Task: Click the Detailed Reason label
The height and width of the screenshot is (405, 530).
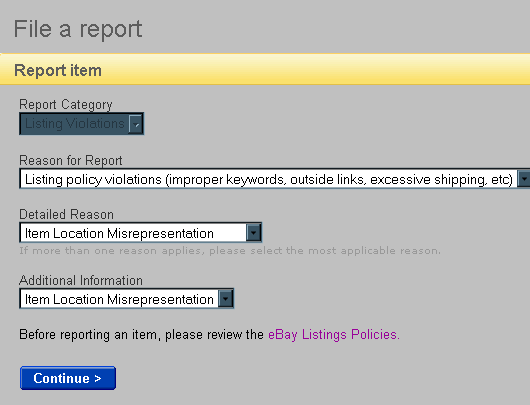Action: [x=66, y=214]
